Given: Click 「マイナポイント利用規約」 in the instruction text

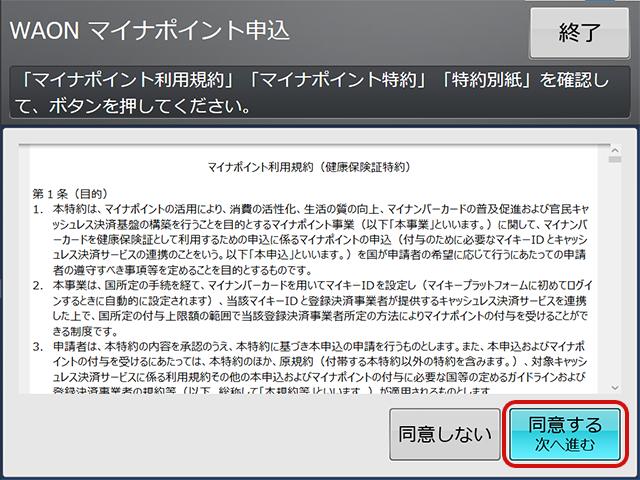Looking at the screenshot, I should point(117,78).
